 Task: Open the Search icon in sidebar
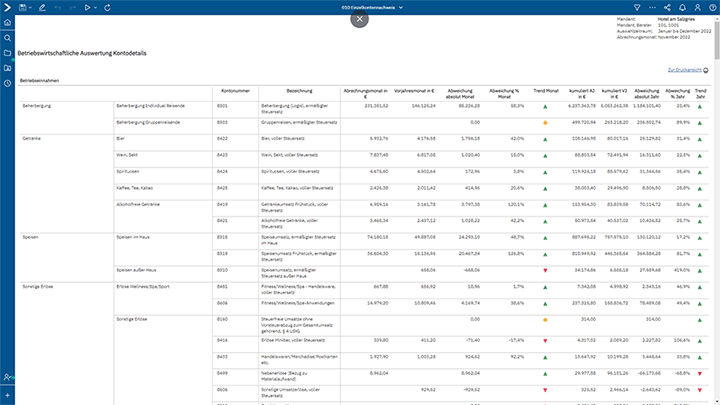click(7, 37)
